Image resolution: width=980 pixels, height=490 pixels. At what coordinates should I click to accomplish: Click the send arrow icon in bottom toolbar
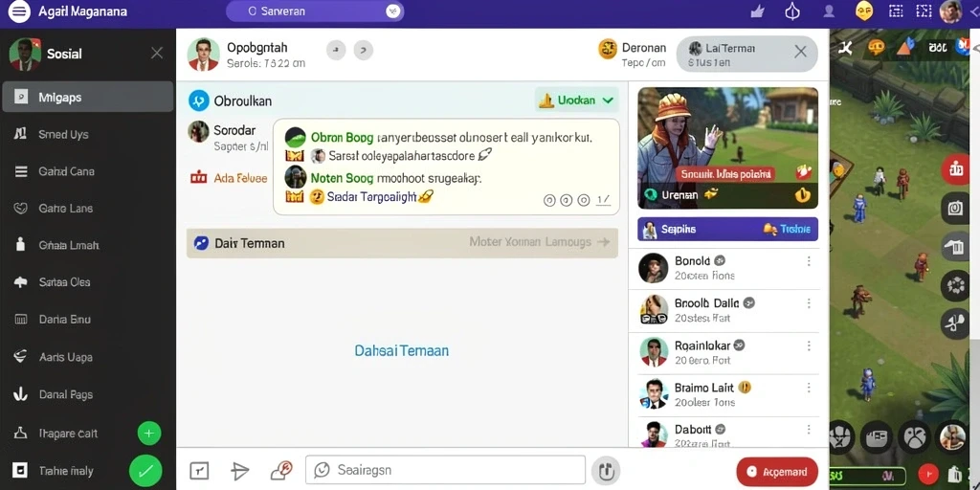[x=240, y=471]
